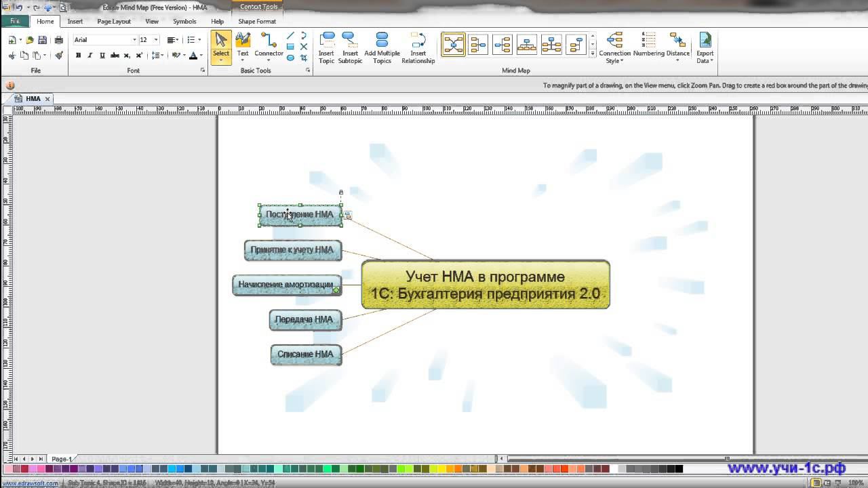Open the font size dropdown
868x488 pixels.
point(156,40)
